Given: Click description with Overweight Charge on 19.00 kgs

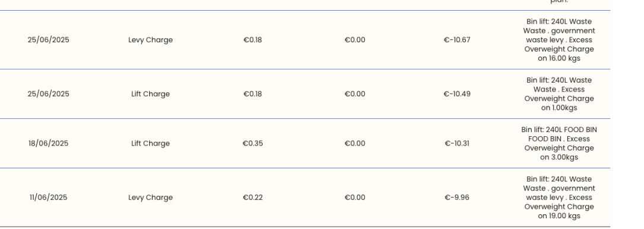Looking at the screenshot, I should click(x=559, y=197).
